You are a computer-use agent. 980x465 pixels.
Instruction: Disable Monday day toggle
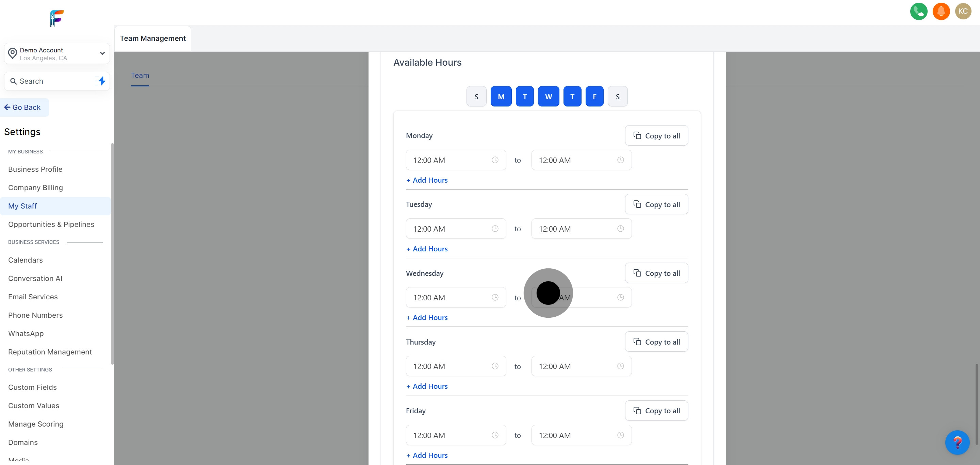coord(501,97)
